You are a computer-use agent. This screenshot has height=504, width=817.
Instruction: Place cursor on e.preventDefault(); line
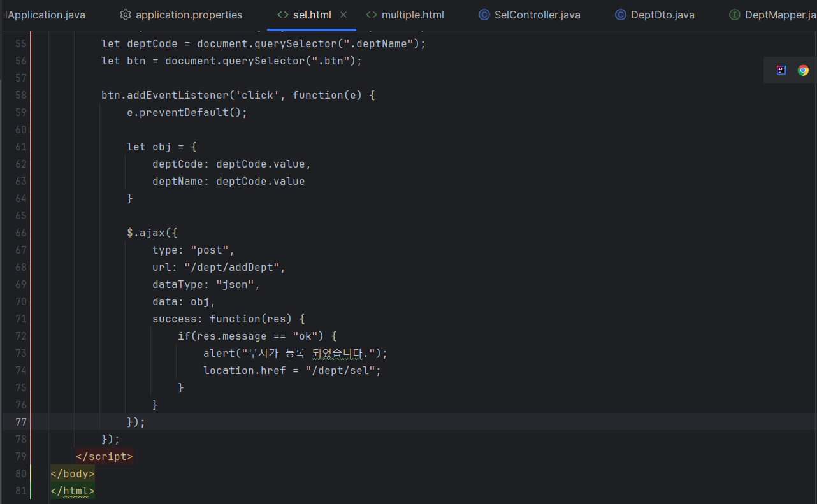[x=187, y=112]
